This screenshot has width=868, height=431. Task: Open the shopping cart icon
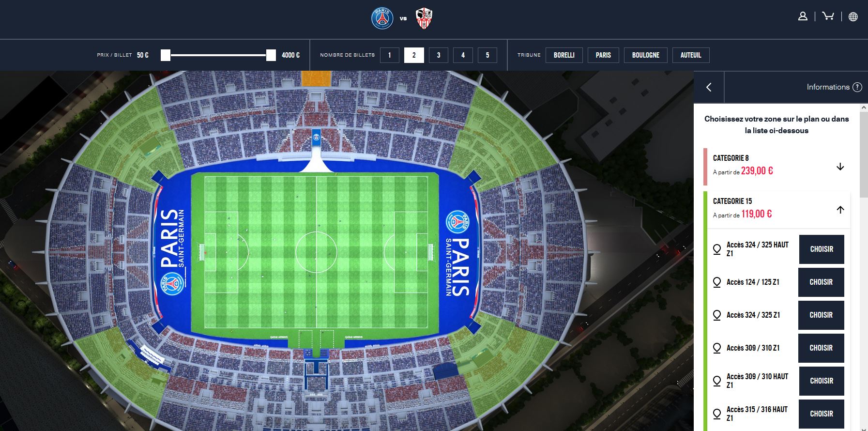828,16
